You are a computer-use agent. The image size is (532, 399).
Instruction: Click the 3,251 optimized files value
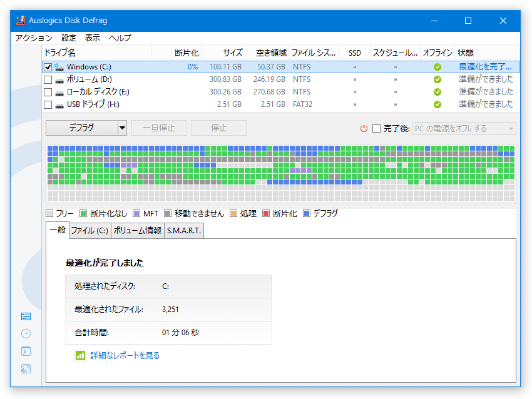170,310
